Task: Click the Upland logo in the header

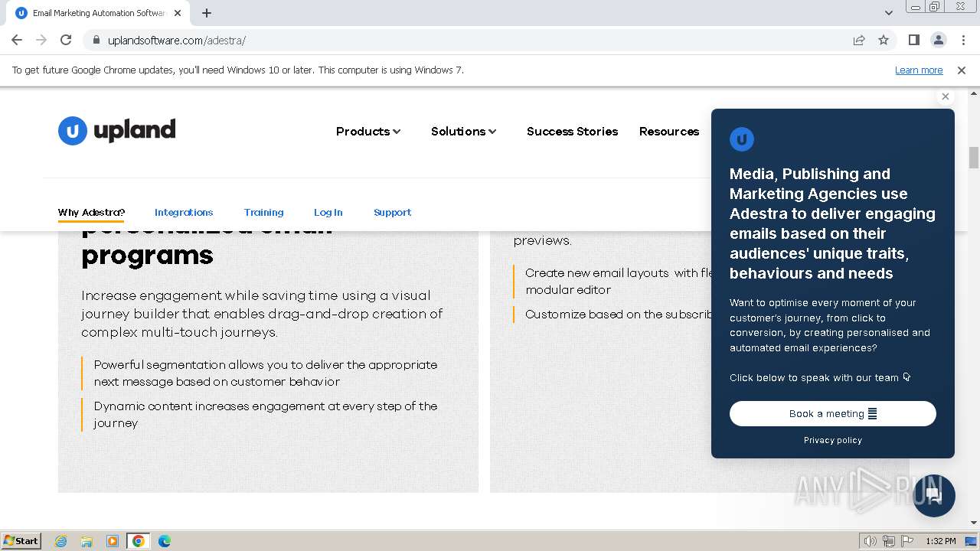Action: [x=117, y=131]
